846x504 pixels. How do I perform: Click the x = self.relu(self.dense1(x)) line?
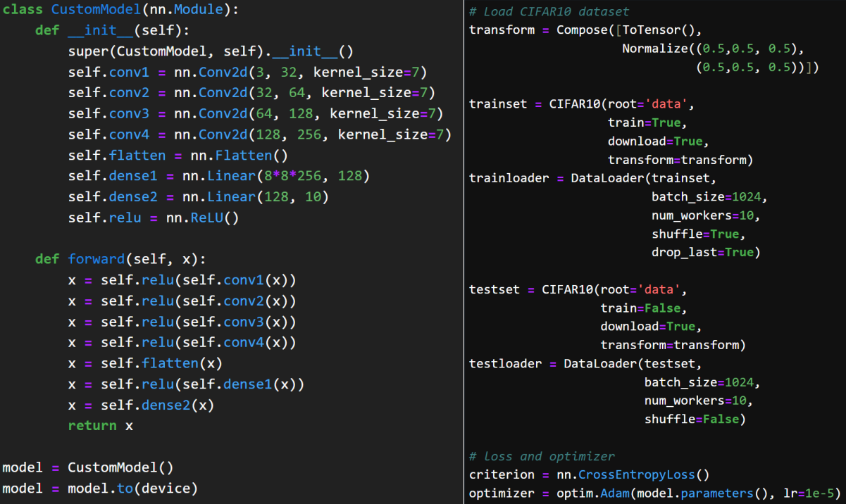tap(186, 384)
